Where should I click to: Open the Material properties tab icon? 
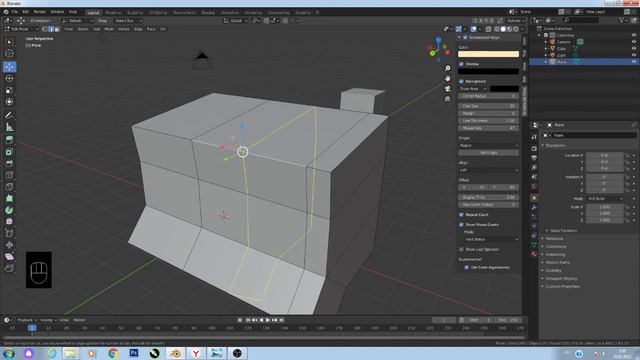534,254
